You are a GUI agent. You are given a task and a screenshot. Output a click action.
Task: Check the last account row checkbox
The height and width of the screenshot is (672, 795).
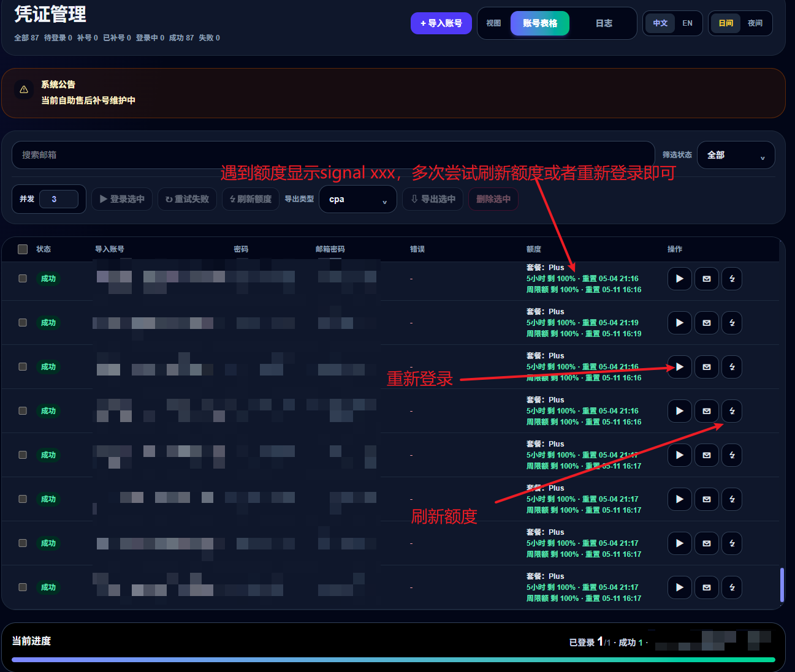pos(23,587)
